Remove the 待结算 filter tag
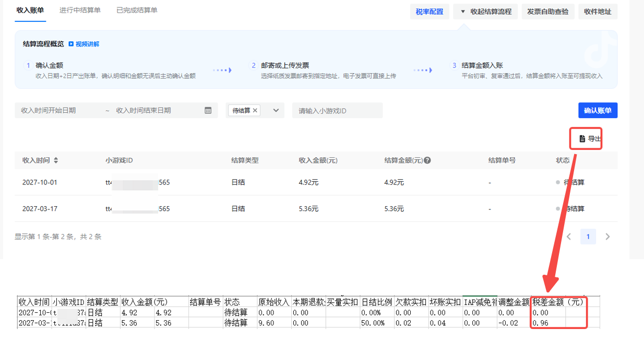 tap(255, 111)
